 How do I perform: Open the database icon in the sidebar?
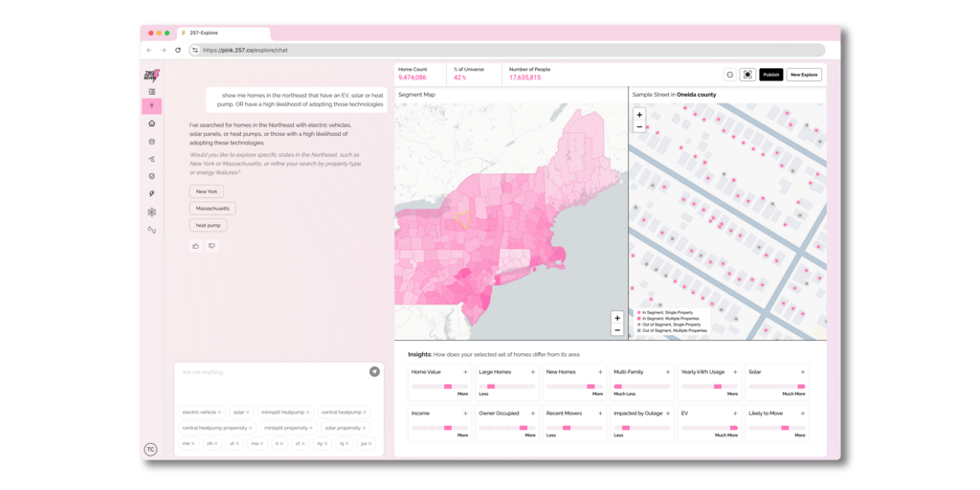point(151,142)
